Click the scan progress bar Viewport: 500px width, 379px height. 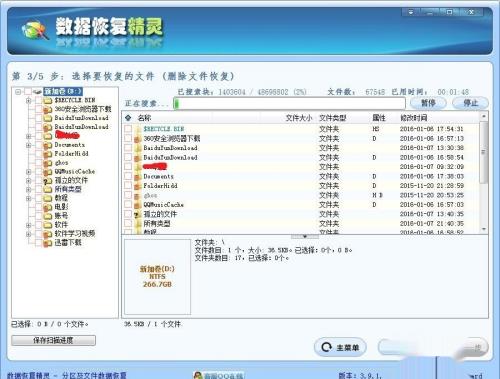pyautogui.click(x=289, y=103)
